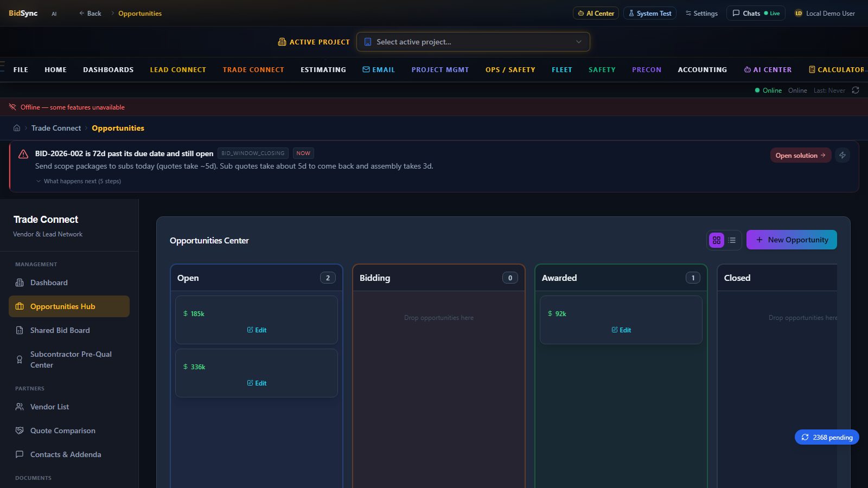This screenshot has width=868, height=488.
Task: Click the Bidding column count badge
Action: point(510,278)
